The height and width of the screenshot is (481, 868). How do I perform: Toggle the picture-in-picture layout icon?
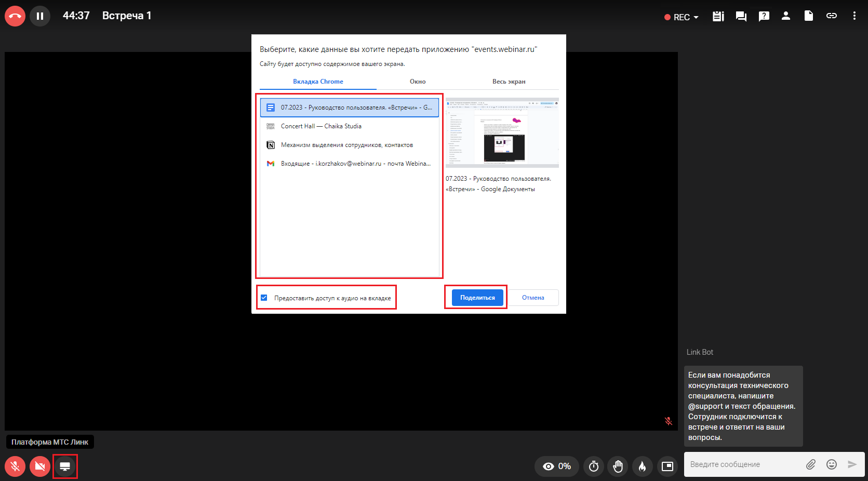pyautogui.click(x=667, y=466)
